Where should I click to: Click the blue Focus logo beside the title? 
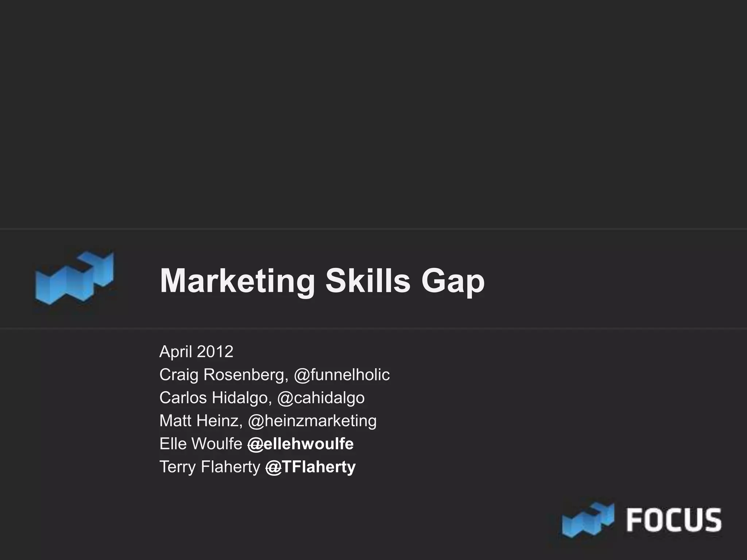75,278
